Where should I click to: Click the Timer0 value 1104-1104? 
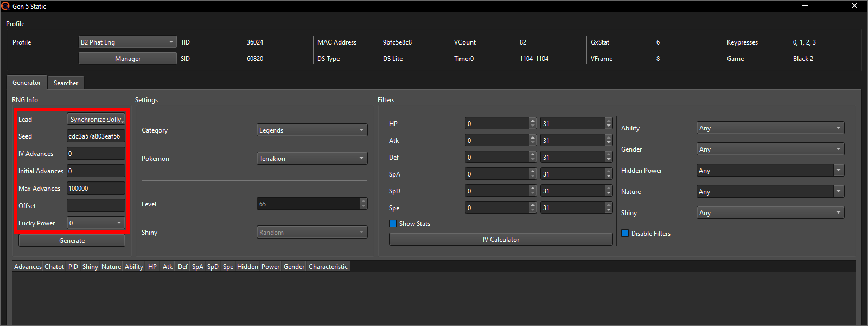[x=534, y=58]
